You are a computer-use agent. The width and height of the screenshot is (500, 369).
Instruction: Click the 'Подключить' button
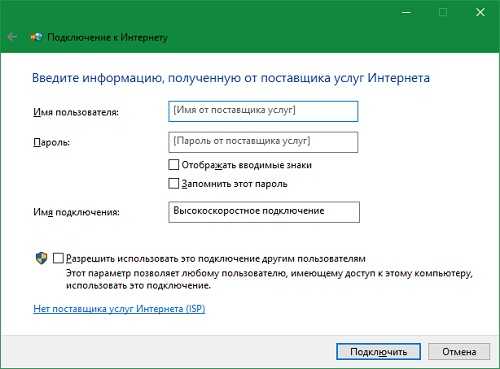click(378, 352)
